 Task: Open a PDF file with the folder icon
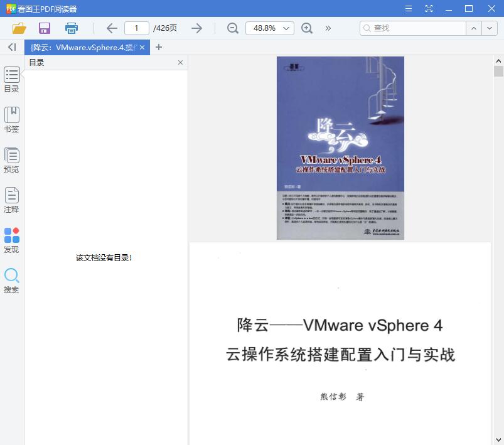[19, 28]
